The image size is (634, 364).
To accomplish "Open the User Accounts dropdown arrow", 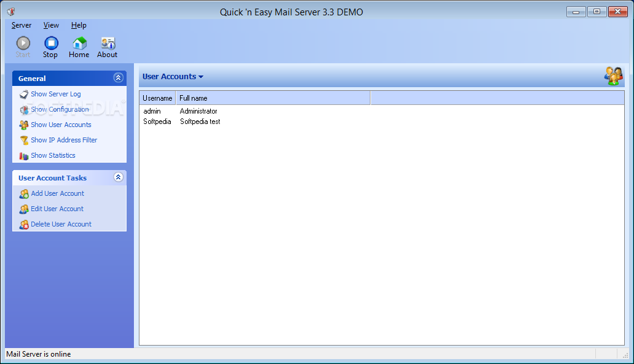I will 201,77.
